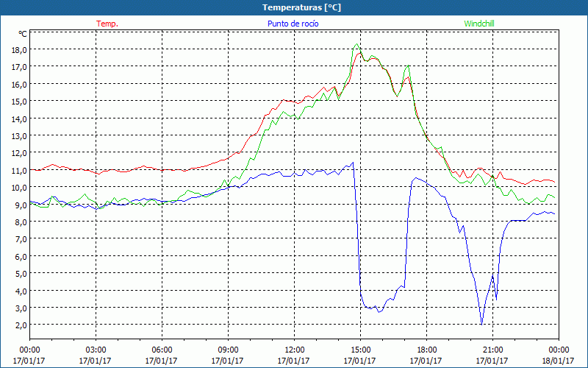Image resolution: width=588 pixels, height=368 pixels.
Task: Click the 11,0 y-axis value
Action: coord(19,171)
